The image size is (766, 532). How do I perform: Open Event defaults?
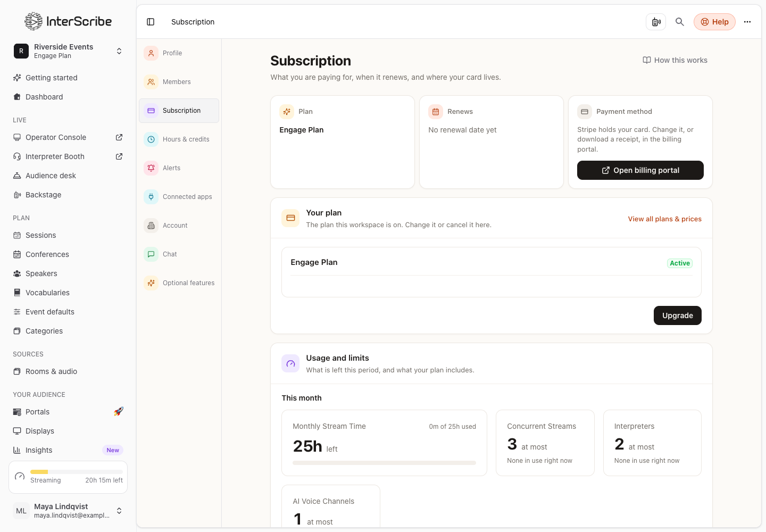[x=68, y=312]
